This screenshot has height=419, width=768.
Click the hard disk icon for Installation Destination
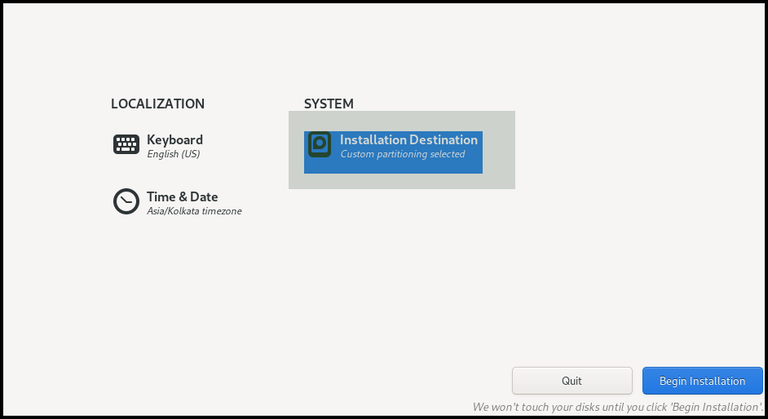click(319, 145)
